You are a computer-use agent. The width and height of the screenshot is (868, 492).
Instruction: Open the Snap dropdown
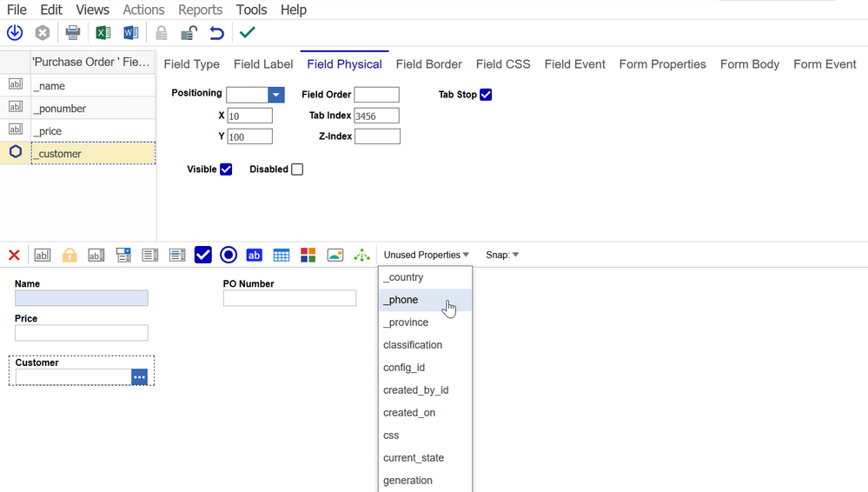502,255
